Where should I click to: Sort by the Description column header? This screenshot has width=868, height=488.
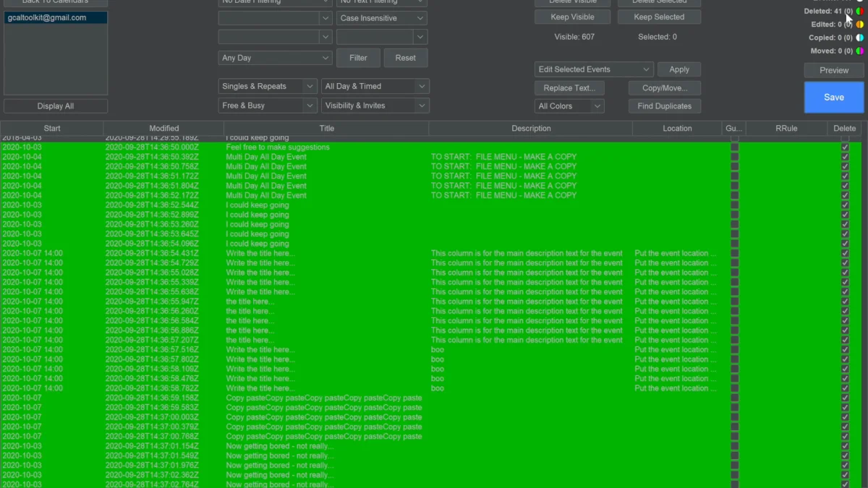point(531,129)
